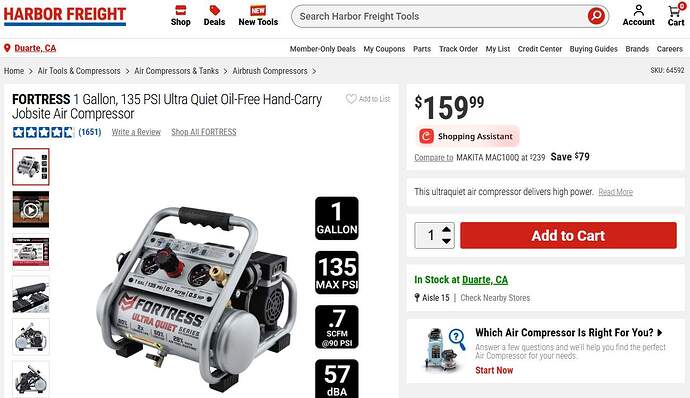Click the Duarte, CA location pin link

click(30, 48)
